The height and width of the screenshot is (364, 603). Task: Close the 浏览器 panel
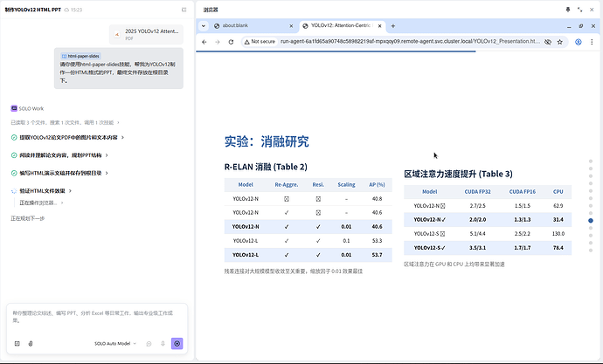(592, 10)
